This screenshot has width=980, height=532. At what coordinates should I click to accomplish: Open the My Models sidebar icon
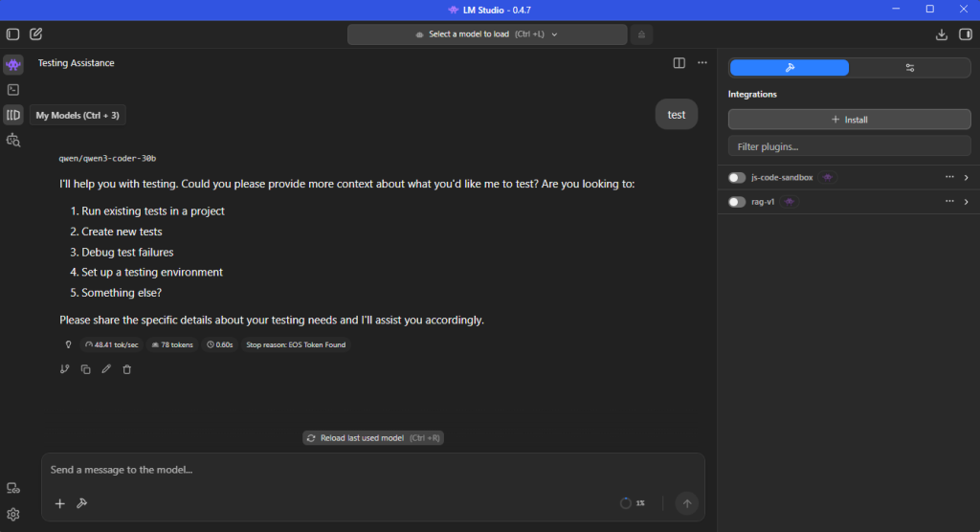(13, 115)
